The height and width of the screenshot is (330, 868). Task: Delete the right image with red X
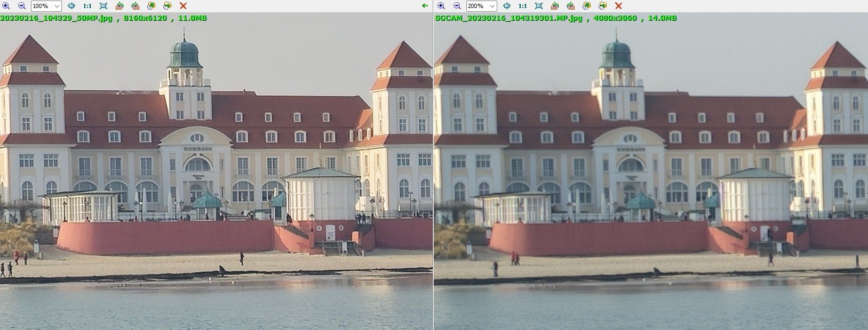618,6
